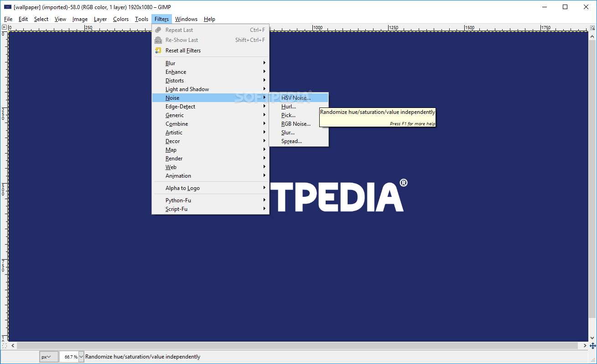Open the Edit menu
The height and width of the screenshot is (364, 597).
(23, 19)
